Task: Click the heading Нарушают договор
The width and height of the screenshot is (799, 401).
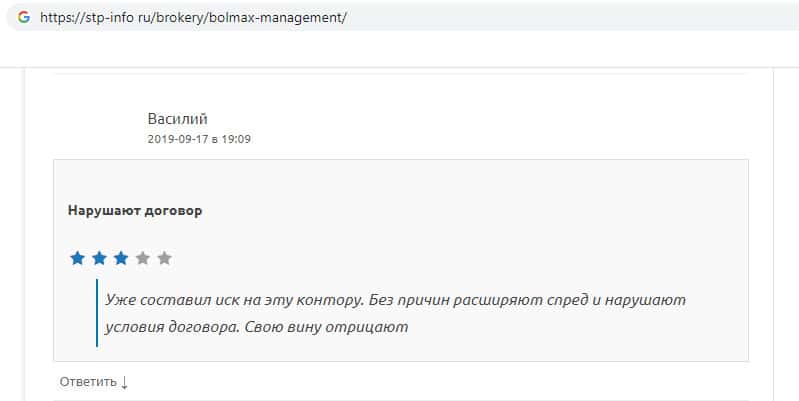Action: [x=135, y=211]
